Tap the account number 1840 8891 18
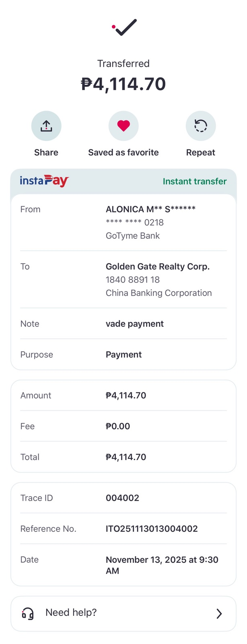The width and height of the screenshot is (247, 644). click(133, 280)
